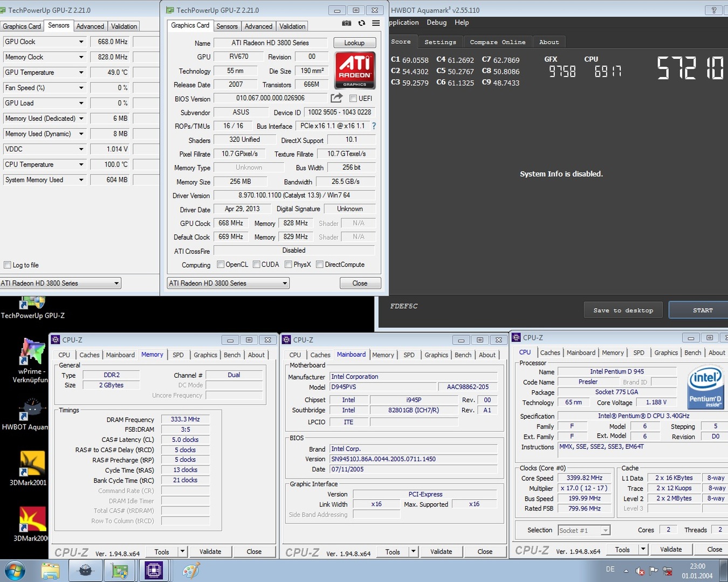Toggle the PhysX checkbox
This screenshot has width=728, height=582.
point(289,264)
